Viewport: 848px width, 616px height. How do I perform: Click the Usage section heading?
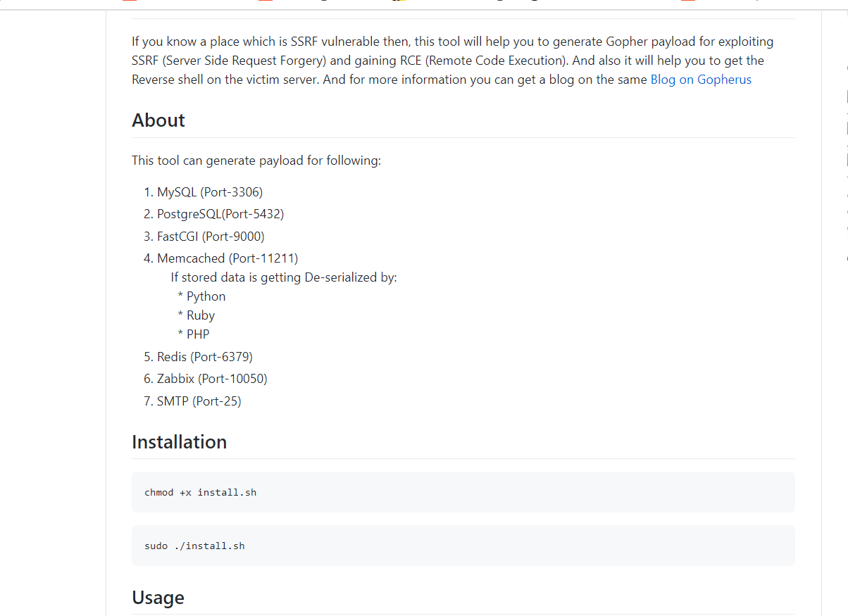[158, 598]
